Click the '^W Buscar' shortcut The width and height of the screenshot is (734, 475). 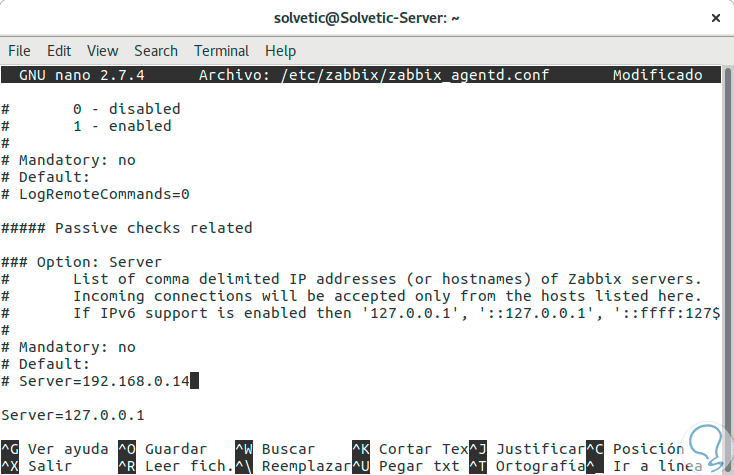(275, 449)
